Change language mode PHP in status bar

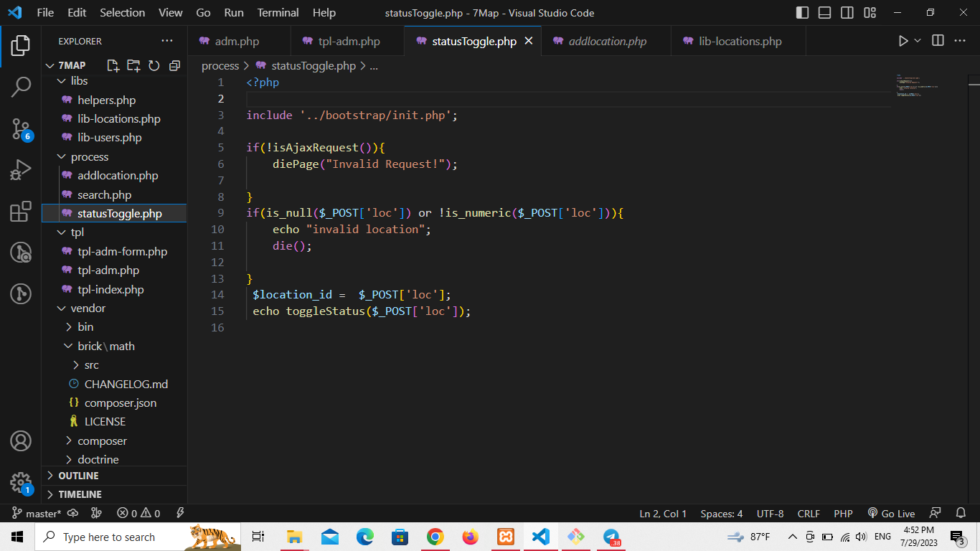(x=843, y=514)
